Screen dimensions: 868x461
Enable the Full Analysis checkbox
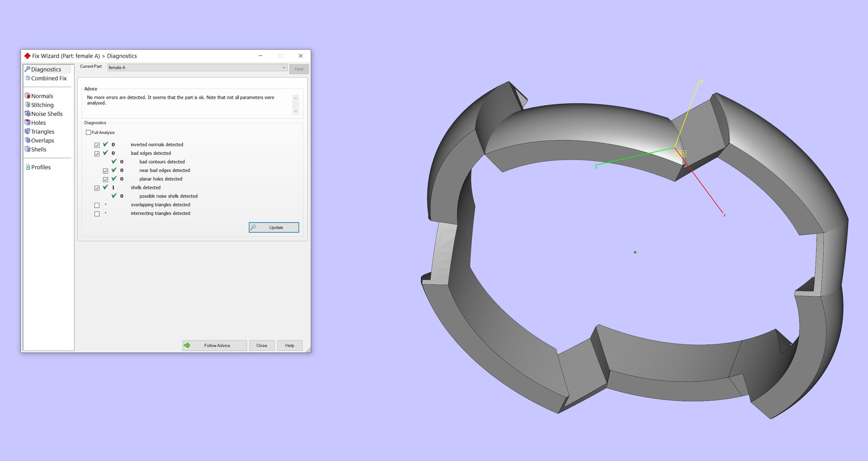tap(88, 132)
